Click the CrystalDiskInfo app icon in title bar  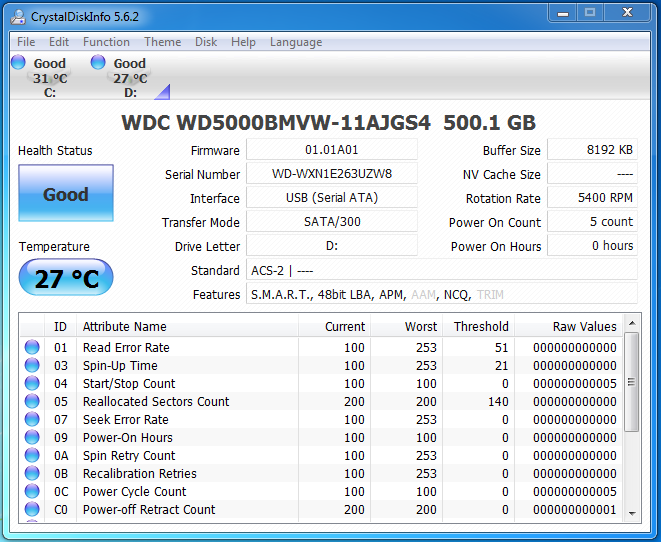[17, 17]
